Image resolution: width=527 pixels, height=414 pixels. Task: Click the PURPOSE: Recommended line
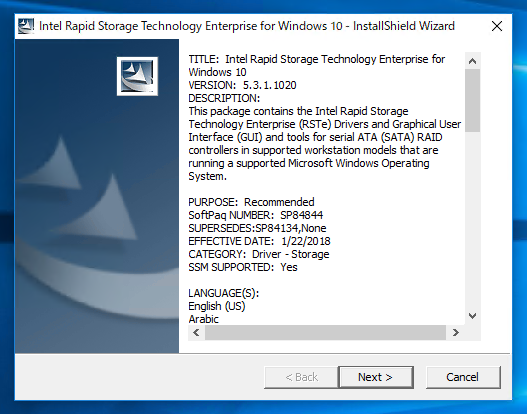point(251,202)
